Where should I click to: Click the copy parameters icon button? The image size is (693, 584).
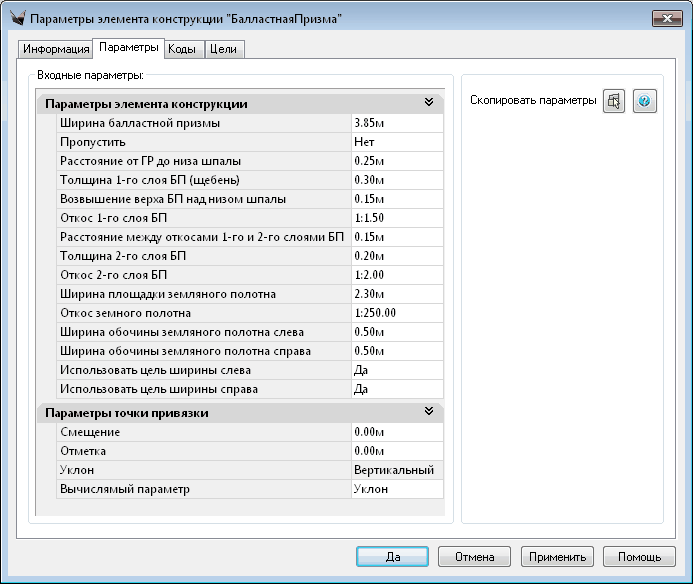click(x=614, y=101)
